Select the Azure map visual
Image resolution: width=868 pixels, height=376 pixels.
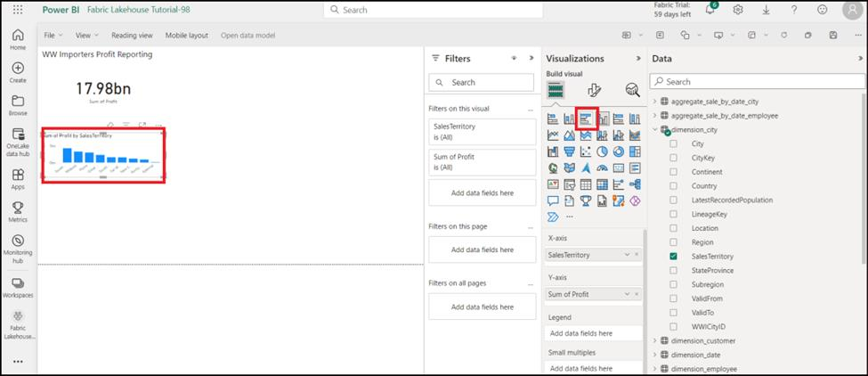586,168
